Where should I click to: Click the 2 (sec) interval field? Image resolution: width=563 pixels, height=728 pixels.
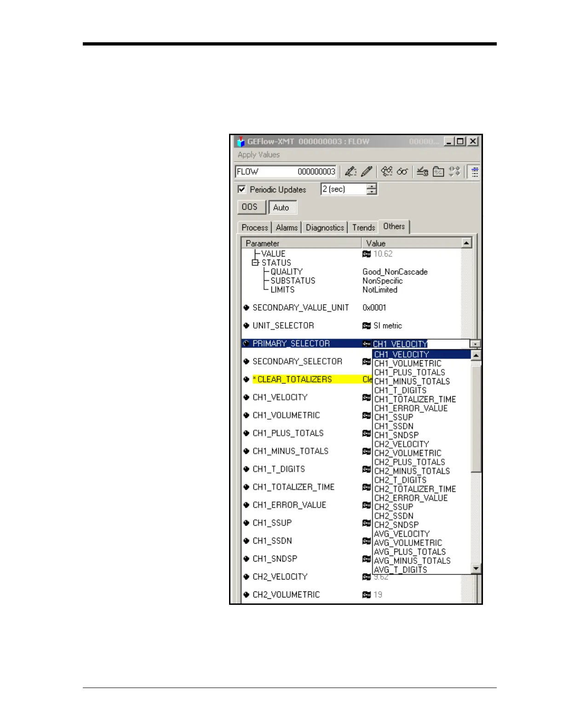[344, 189]
